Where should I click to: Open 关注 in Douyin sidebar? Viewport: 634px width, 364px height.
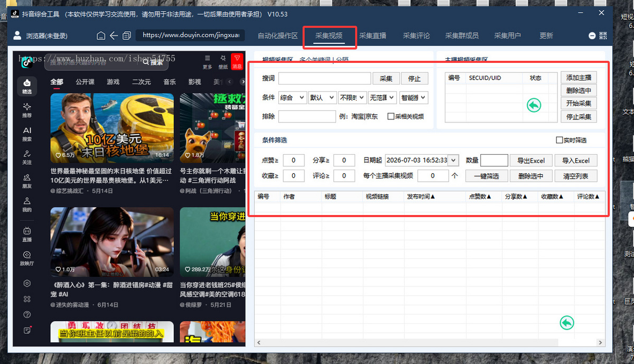pyautogui.click(x=27, y=157)
